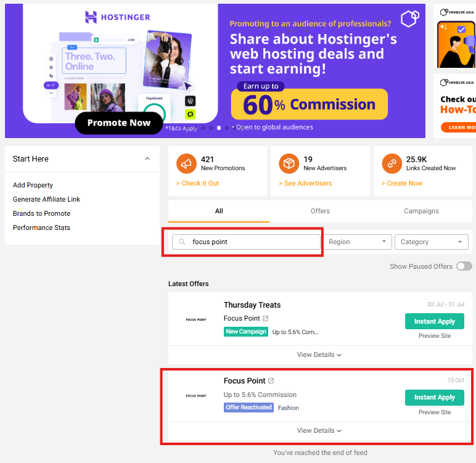The image size is (476, 463).
Task: Click the New Campaign badge
Action: point(246,332)
